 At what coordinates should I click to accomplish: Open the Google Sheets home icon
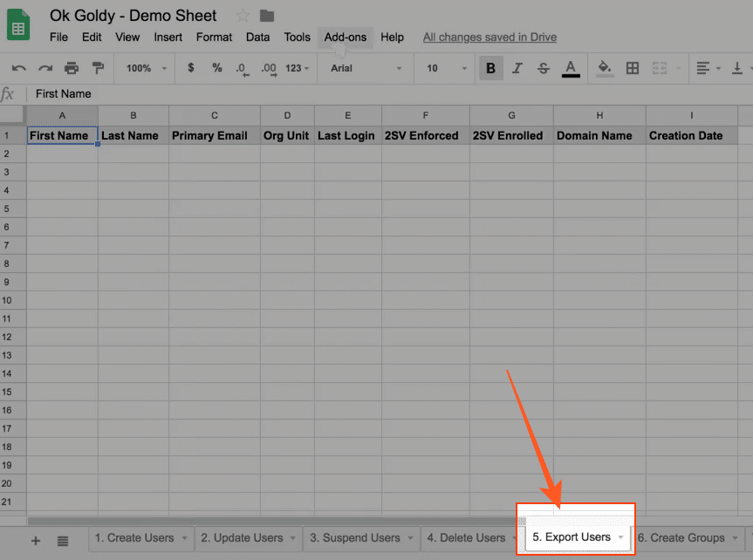pyautogui.click(x=18, y=25)
